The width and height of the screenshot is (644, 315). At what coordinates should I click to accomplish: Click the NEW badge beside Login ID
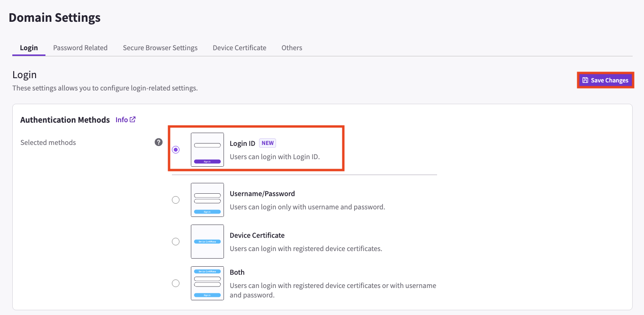[x=268, y=143]
